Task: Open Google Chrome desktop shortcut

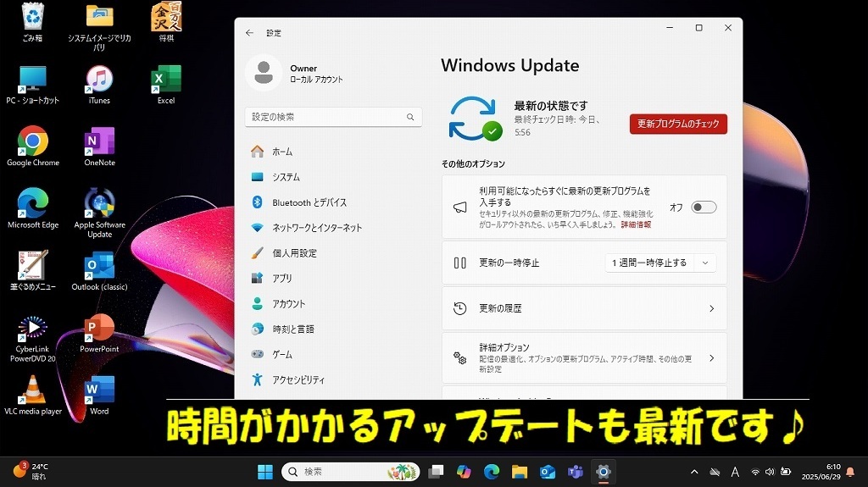Action: (x=33, y=147)
